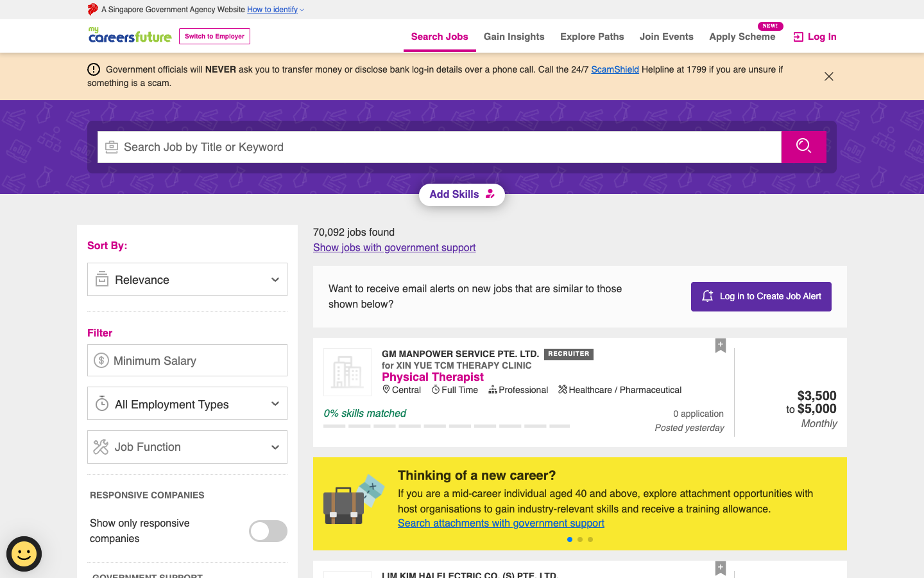Click the NEW! badge
Image resolution: width=924 pixels, height=578 pixels.
770,26
